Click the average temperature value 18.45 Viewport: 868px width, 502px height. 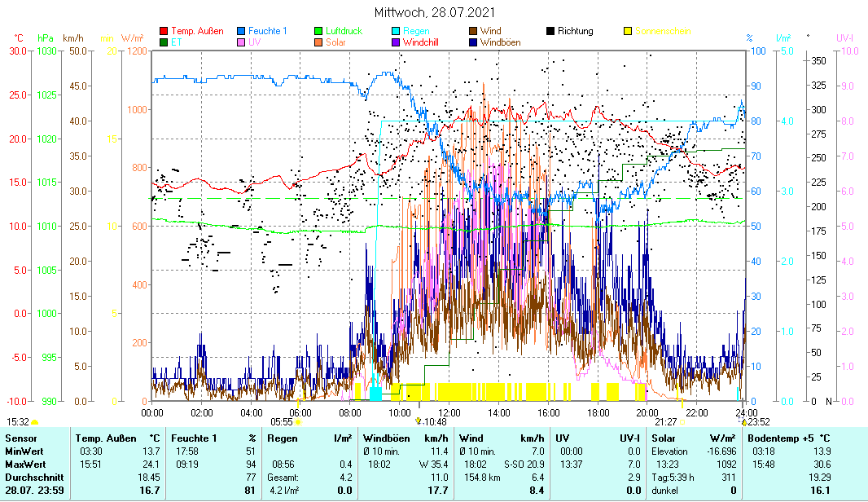click(x=148, y=477)
